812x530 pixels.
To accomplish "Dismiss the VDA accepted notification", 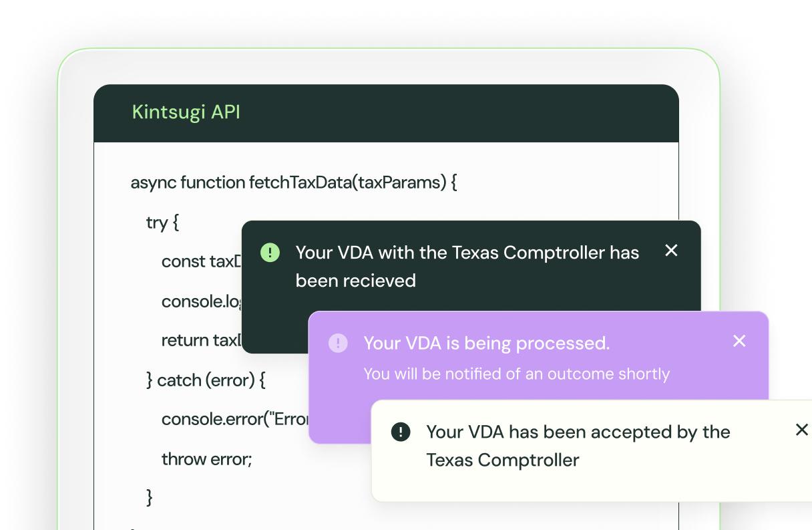I will pos(801,430).
